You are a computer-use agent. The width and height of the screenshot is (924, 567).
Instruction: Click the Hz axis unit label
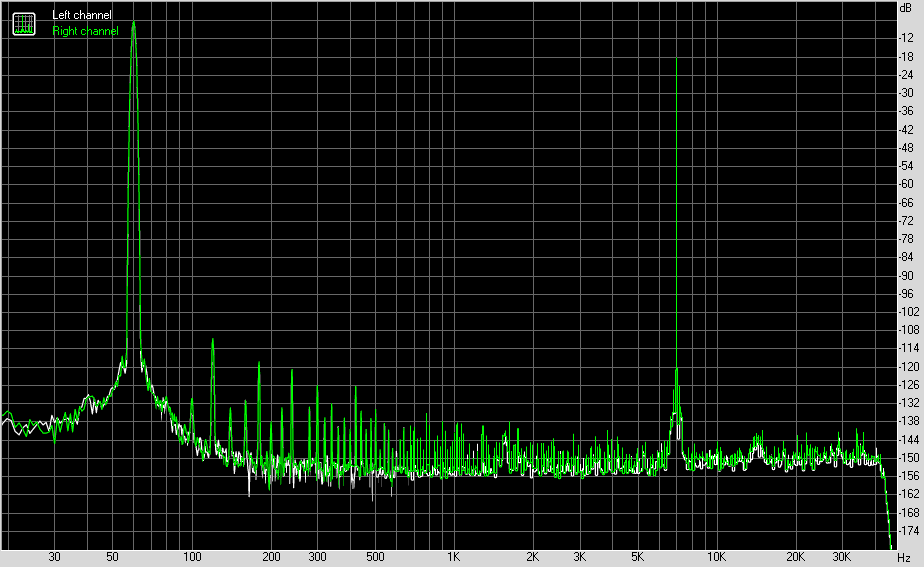tap(904, 557)
